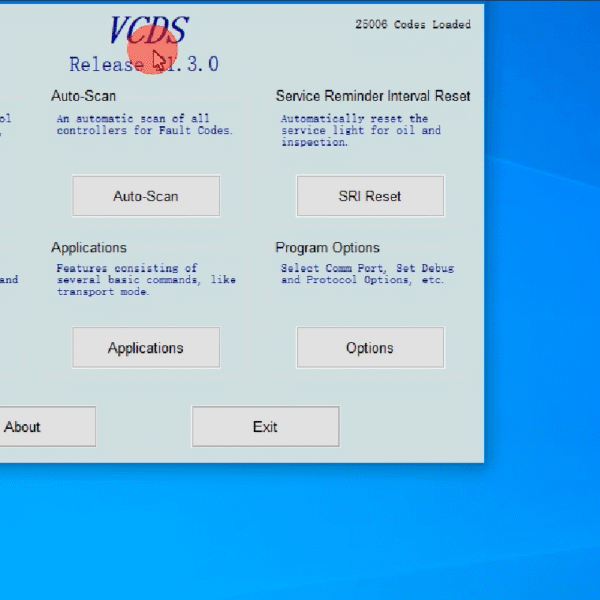This screenshot has height=600, width=600.
Task: Click the transport mode description text
Action: click(145, 281)
